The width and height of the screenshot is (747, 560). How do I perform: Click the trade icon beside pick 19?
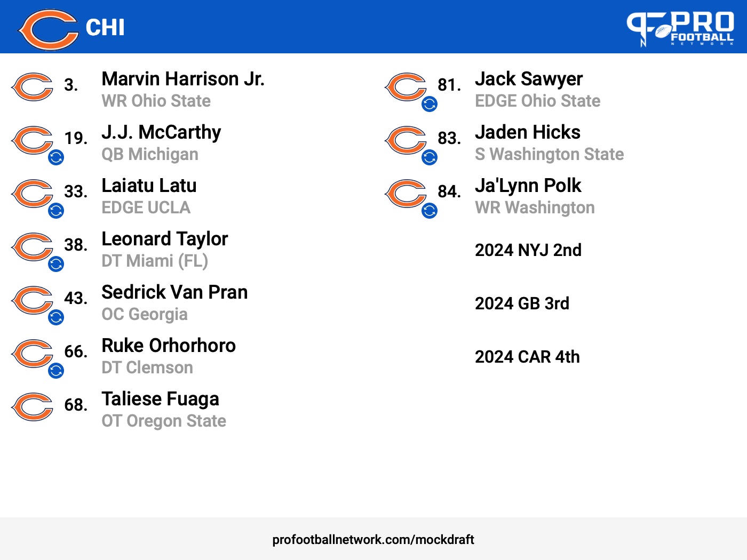pos(56,157)
